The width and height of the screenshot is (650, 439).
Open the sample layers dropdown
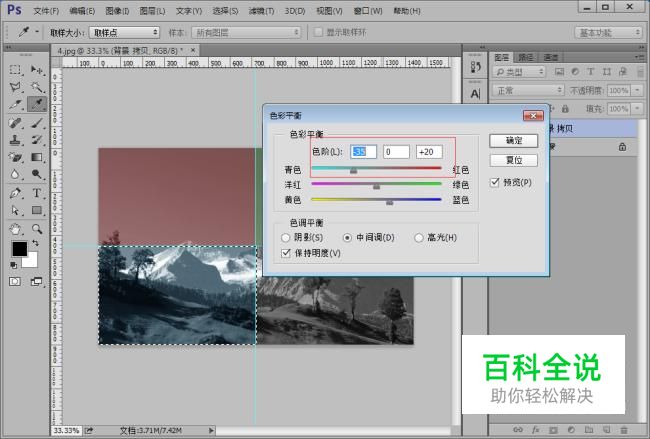(x=246, y=32)
